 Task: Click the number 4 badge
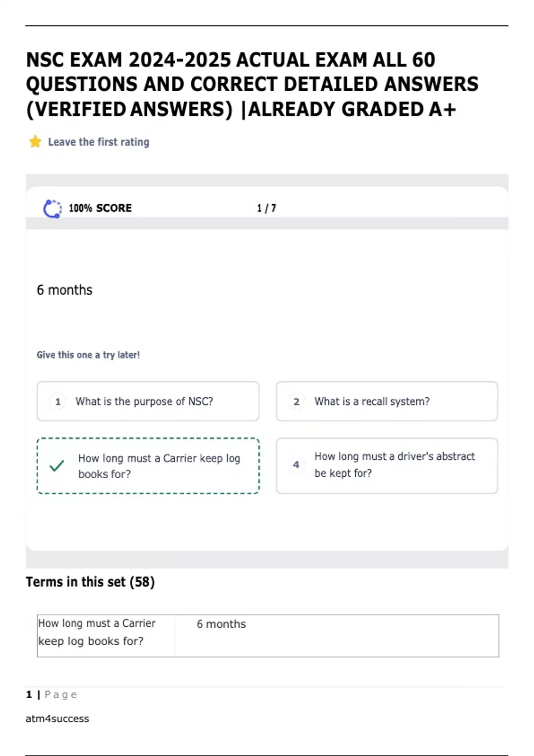tap(296, 465)
